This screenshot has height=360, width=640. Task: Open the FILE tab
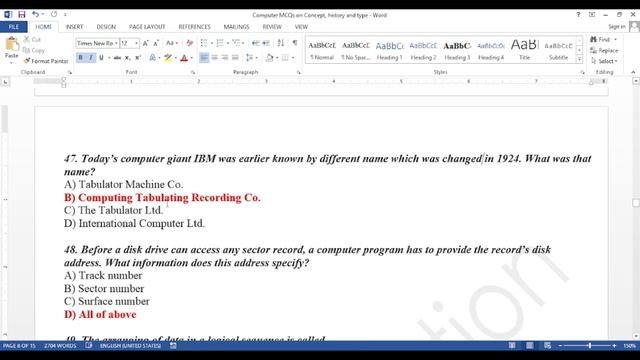click(x=13, y=27)
